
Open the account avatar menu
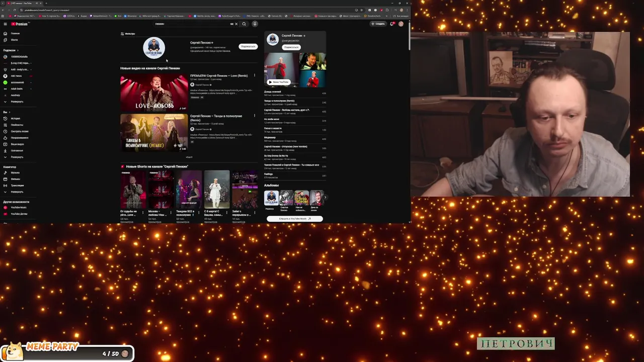coord(401,24)
